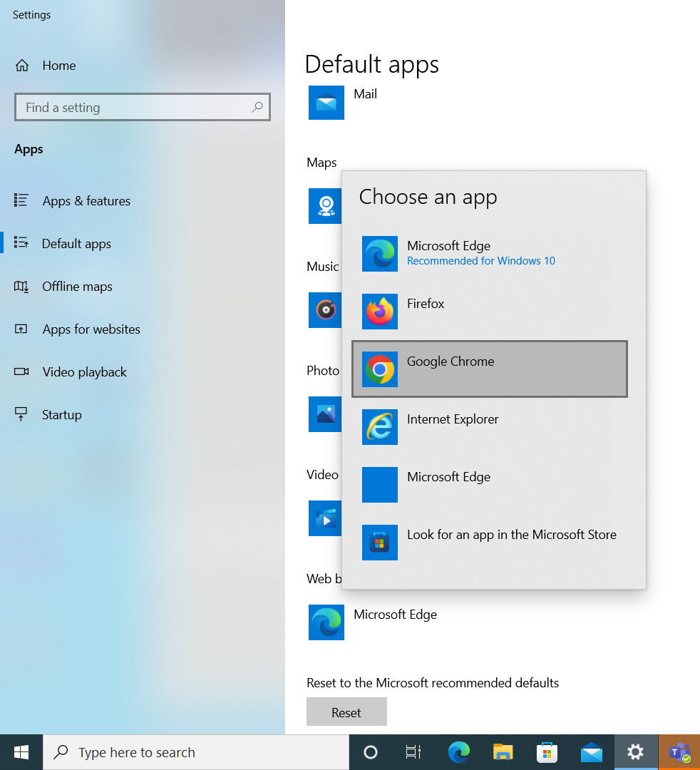The image size is (700, 770).
Task: Click the Microsoft Store bag icon in popup
Action: [x=380, y=542]
